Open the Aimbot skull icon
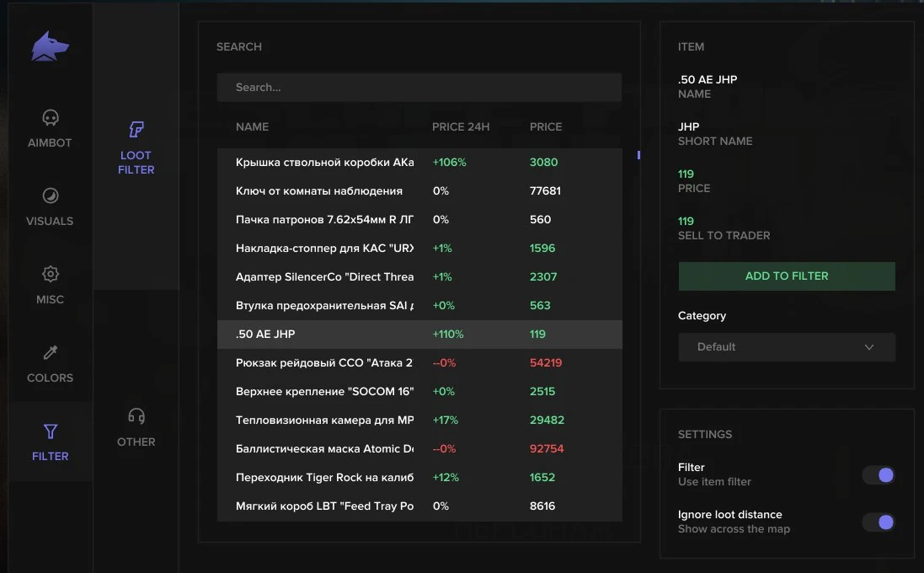 [50, 118]
